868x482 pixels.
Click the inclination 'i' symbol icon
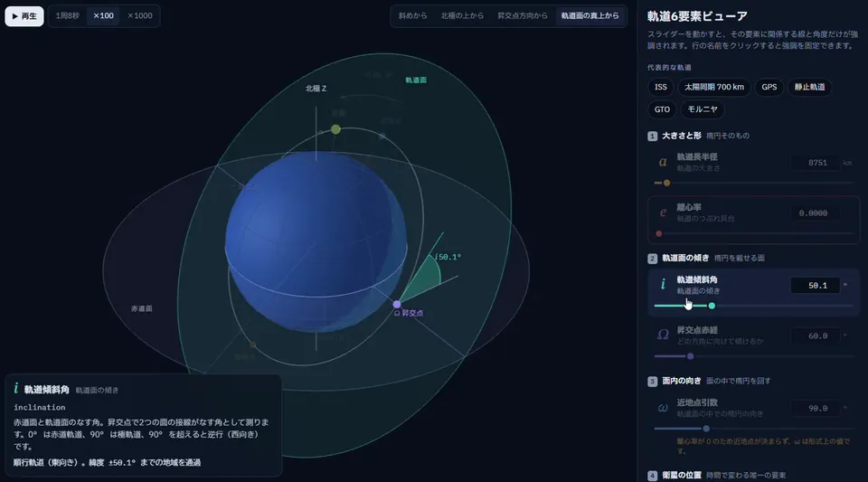coord(663,285)
